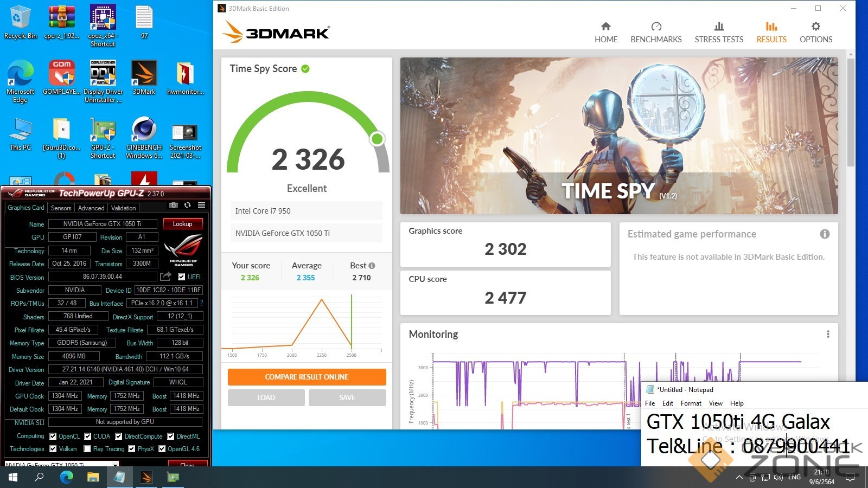
Task: Click the LOAD button in 3DMark
Action: click(x=266, y=397)
